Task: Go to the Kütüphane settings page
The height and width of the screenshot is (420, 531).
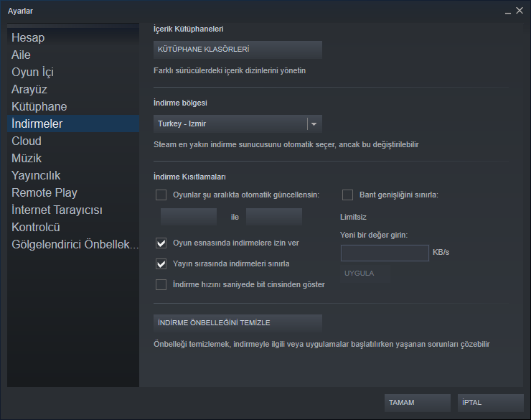Action: (x=73, y=107)
